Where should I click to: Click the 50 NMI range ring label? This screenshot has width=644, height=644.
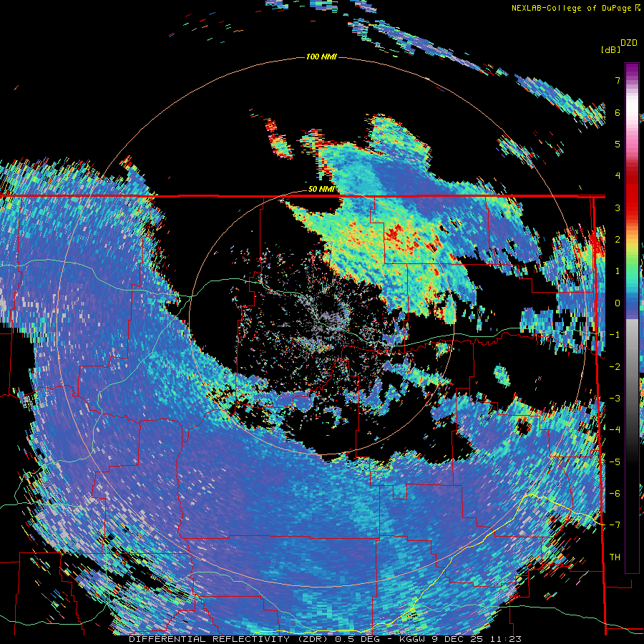pos(321,189)
